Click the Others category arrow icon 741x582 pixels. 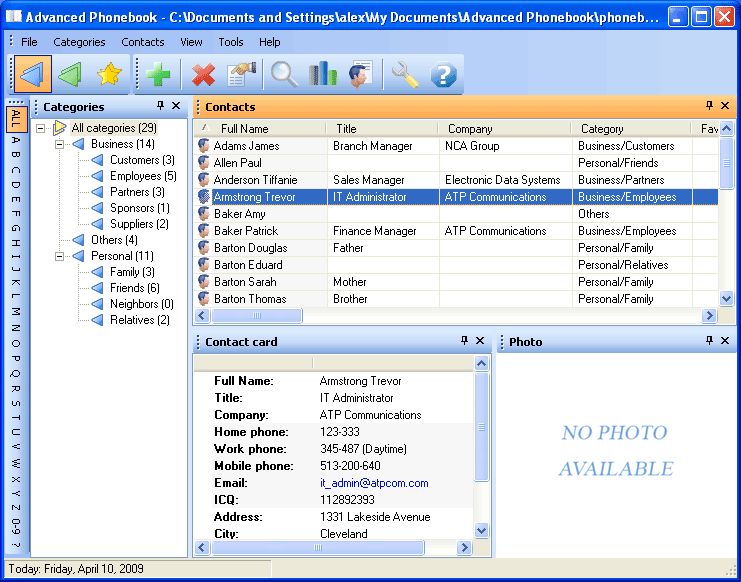pos(78,240)
